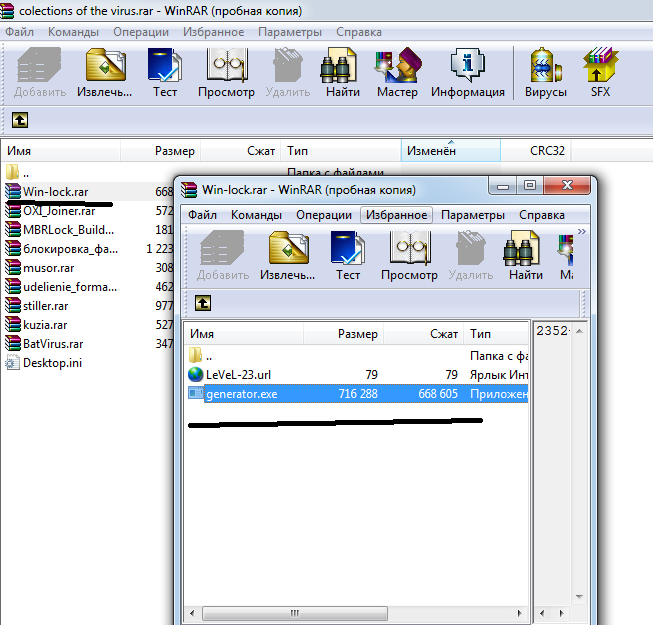Click Test (Тест) in Win-lock.rar window

(348, 256)
